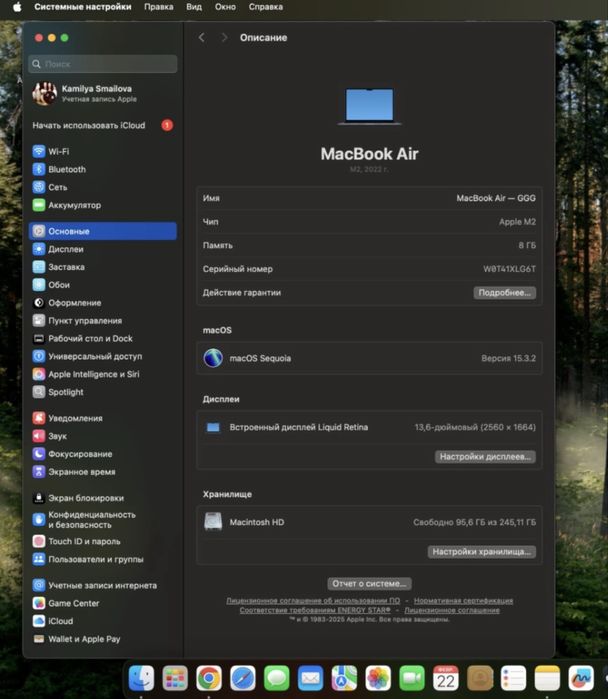Open Spotlight settings in sidebar

pos(103,392)
